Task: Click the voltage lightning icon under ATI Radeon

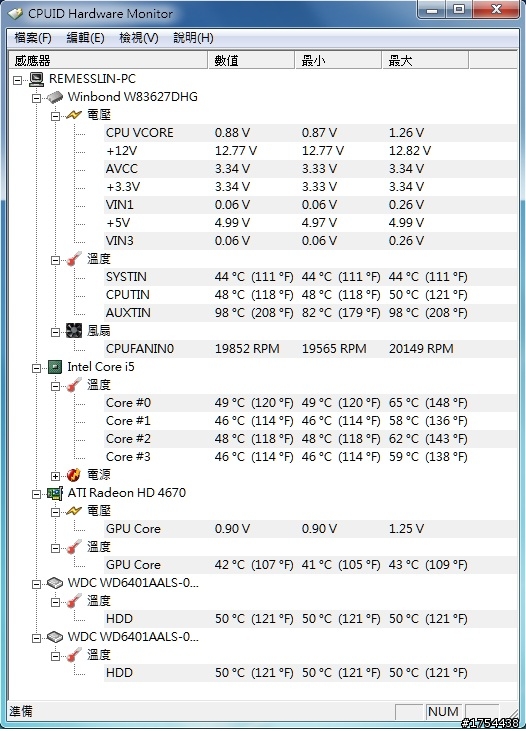Action: 74,511
